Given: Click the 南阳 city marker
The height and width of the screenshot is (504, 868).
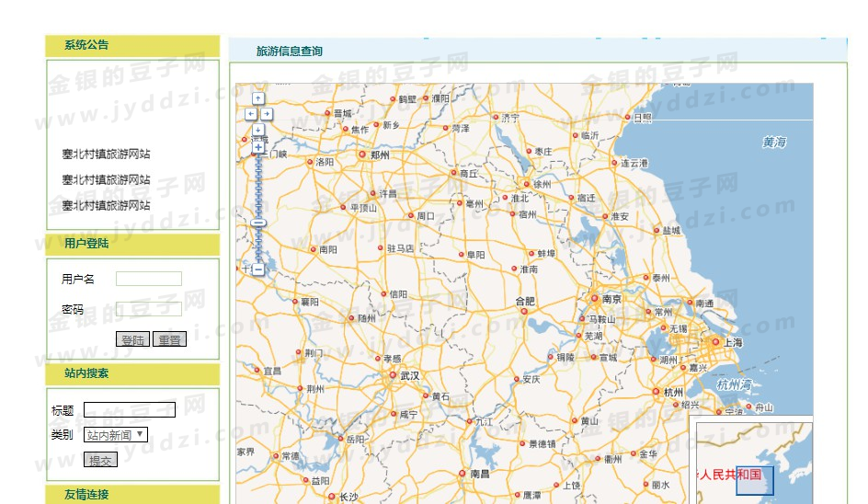Looking at the screenshot, I should 314,250.
